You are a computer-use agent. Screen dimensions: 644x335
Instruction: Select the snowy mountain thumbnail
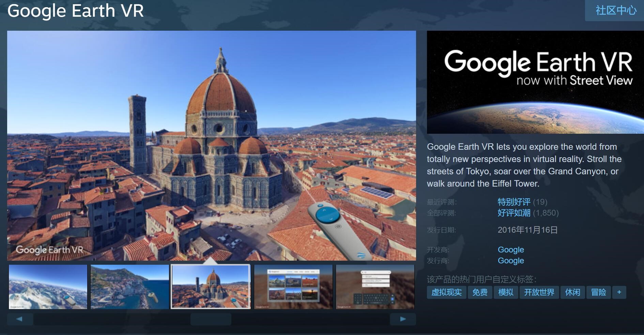click(48, 287)
